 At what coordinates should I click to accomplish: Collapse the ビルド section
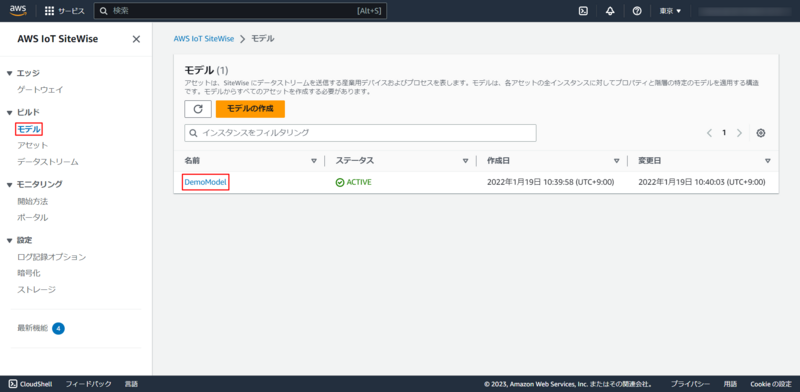[9, 112]
